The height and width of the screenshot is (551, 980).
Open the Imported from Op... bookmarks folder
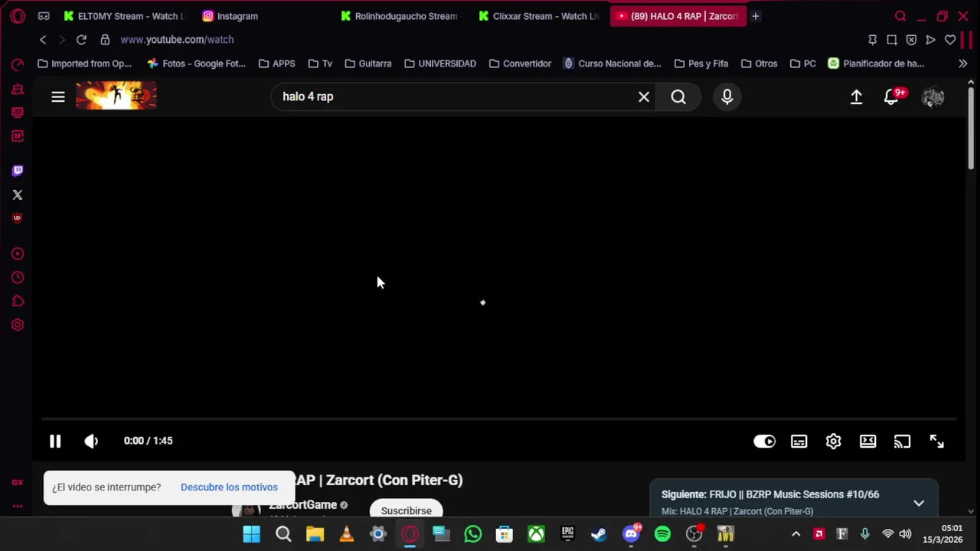point(84,64)
